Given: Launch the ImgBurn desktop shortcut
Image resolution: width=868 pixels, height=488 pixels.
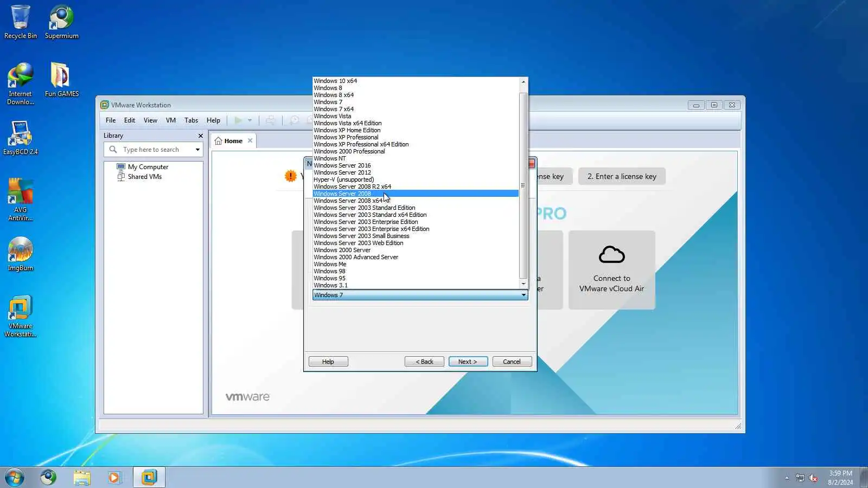Looking at the screenshot, I should click(x=21, y=254).
